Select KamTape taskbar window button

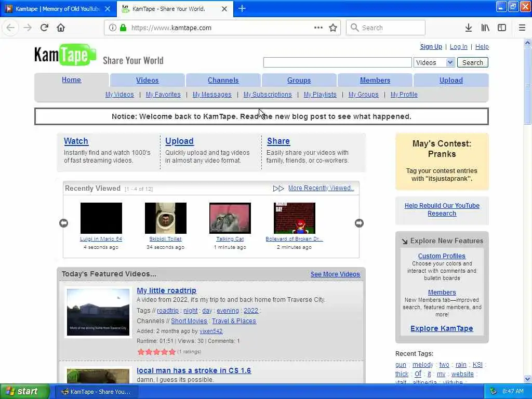point(97,392)
